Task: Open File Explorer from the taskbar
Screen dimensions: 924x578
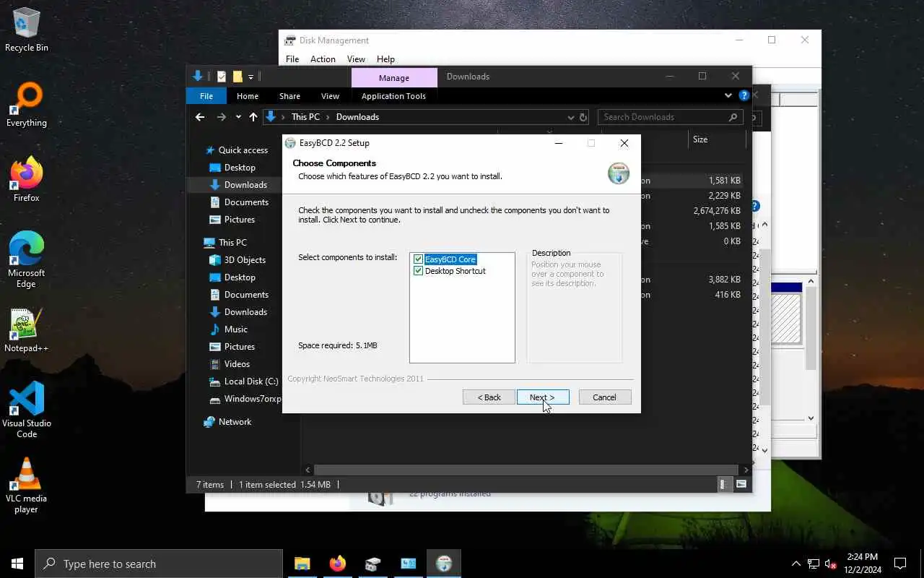Action: tap(302, 564)
